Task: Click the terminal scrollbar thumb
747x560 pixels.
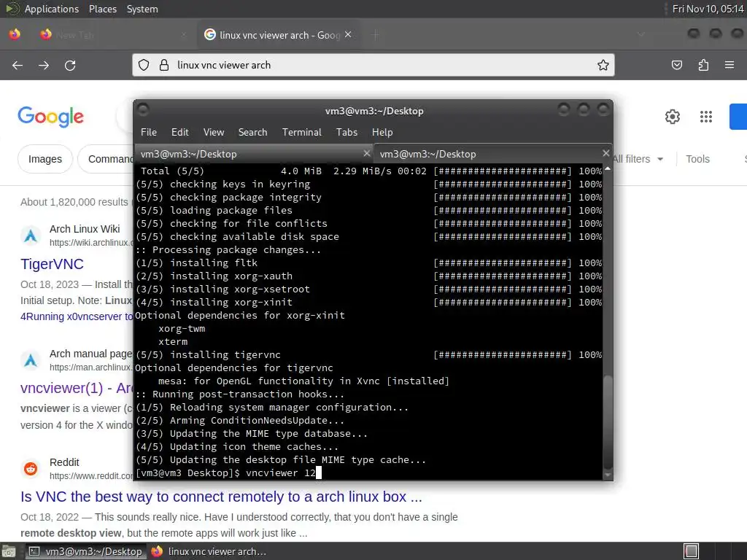Action: (608, 421)
